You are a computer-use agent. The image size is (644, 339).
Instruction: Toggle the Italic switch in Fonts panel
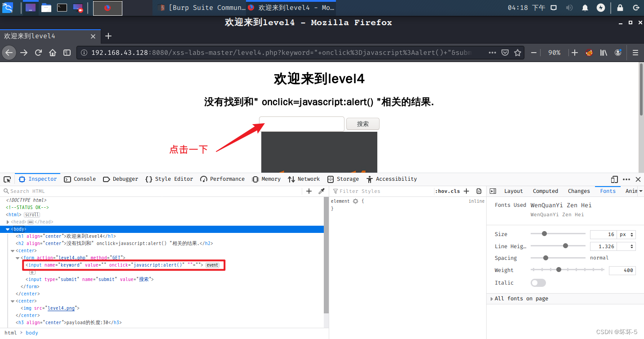(x=538, y=282)
